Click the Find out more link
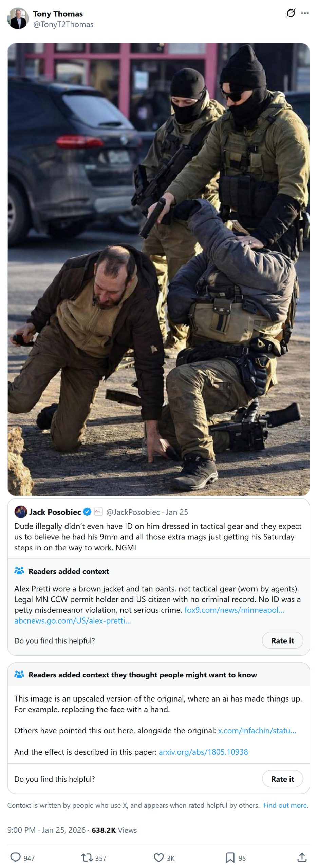318x868 pixels. [286, 805]
